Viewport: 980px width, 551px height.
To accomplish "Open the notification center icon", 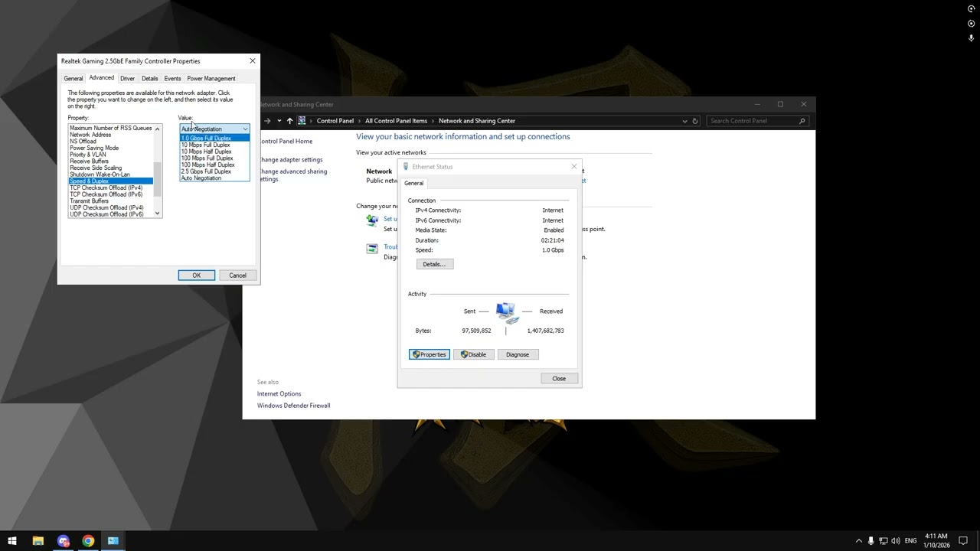I will click(963, 541).
